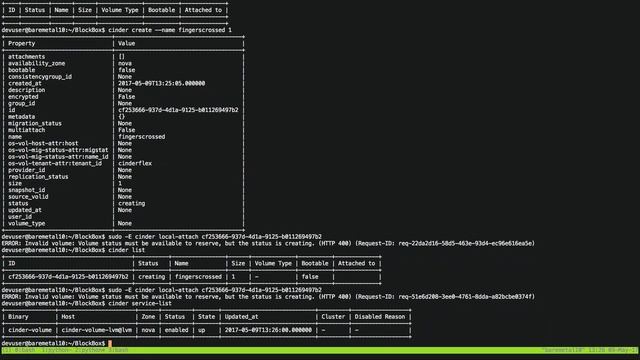Select the volume UUID in the id property row
This screenshot has width=640, height=360.
(178, 110)
